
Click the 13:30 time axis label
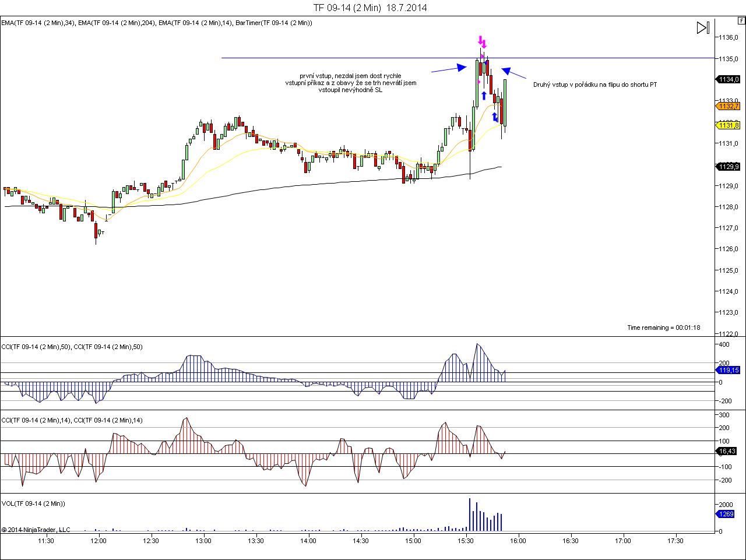256,541
